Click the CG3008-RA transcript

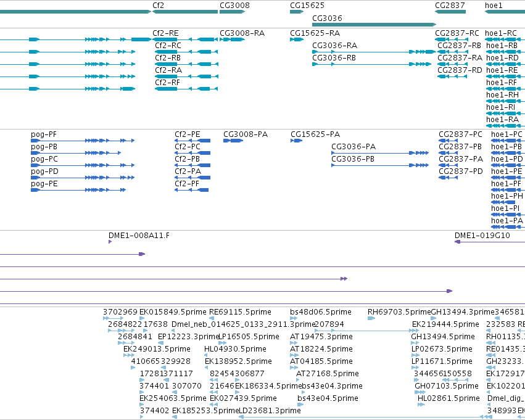tap(233, 39)
